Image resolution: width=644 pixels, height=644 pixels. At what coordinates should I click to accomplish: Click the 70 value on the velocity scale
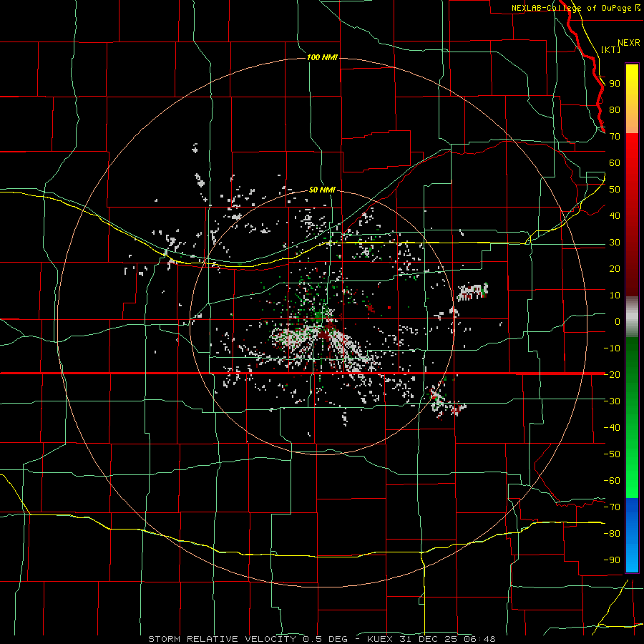pyautogui.click(x=615, y=137)
